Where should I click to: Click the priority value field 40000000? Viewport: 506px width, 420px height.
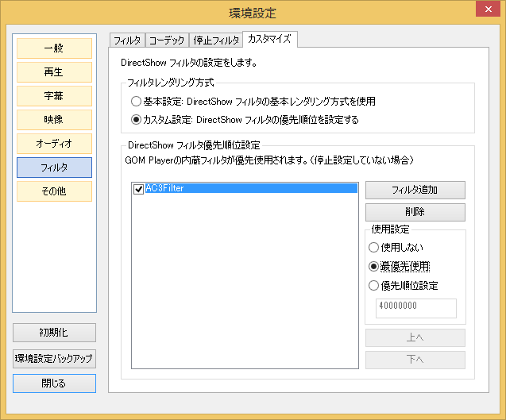tap(416, 308)
